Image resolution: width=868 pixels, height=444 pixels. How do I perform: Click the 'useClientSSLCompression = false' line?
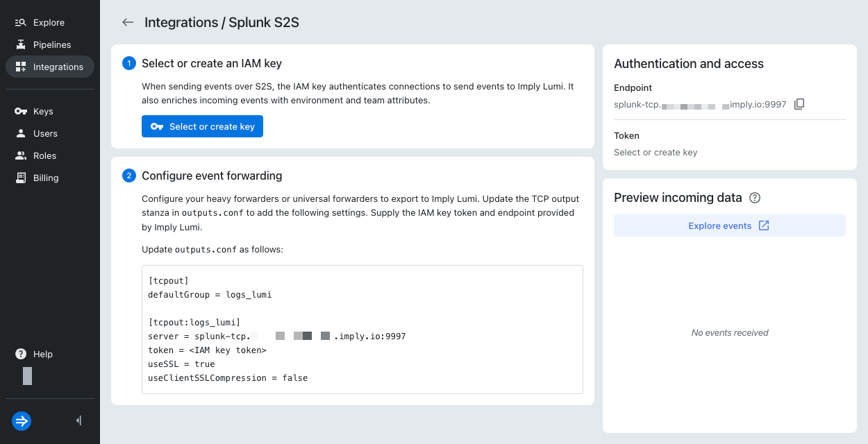point(228,377)
